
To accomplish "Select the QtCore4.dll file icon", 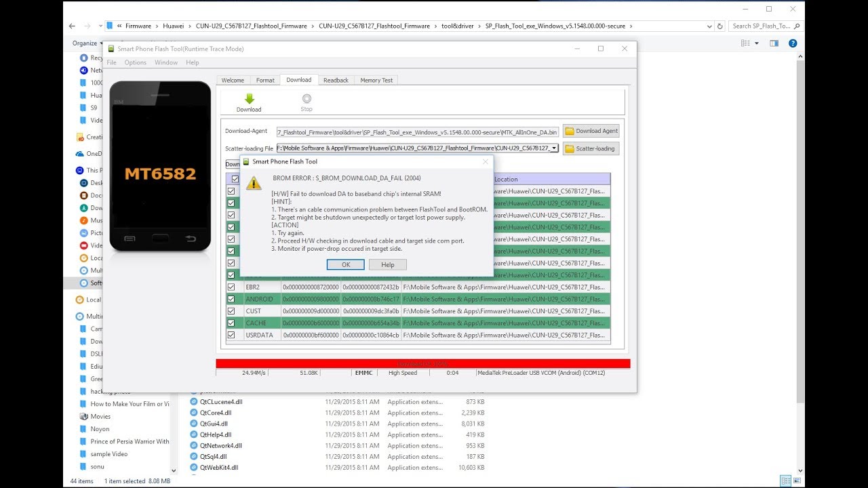I will (194, 413).
